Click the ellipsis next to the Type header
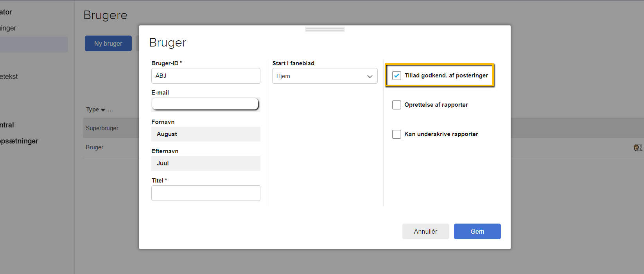The width and height of the screenshot is (644, 274). pos(110,110)
